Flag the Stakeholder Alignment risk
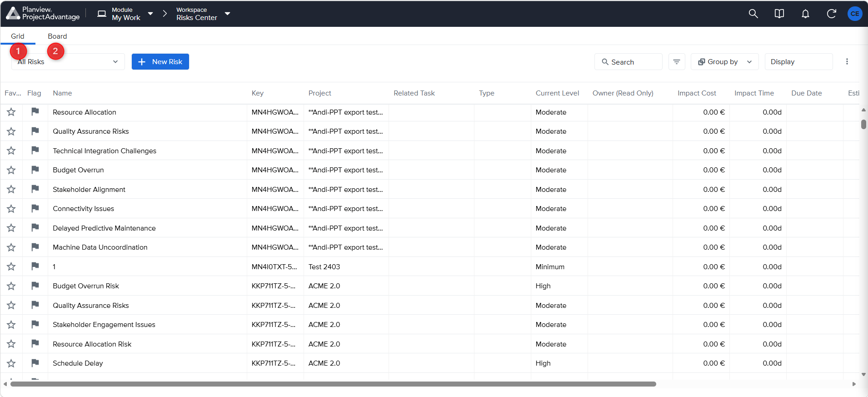Viewport: 868px width, 397px height. click(35, 189)
